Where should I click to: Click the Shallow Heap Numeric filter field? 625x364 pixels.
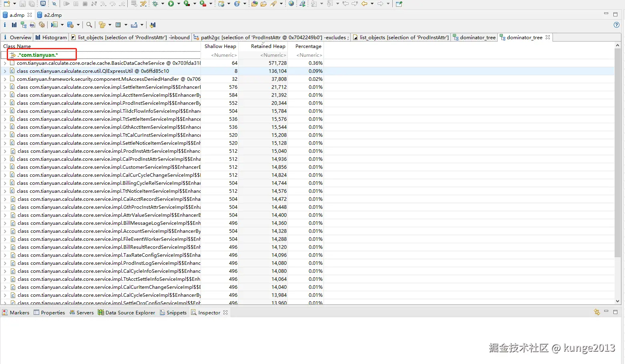[x=220, y=55]
